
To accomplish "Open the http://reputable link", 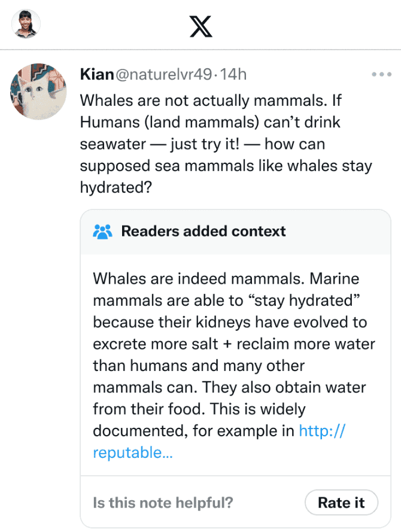I will point(321,431).
